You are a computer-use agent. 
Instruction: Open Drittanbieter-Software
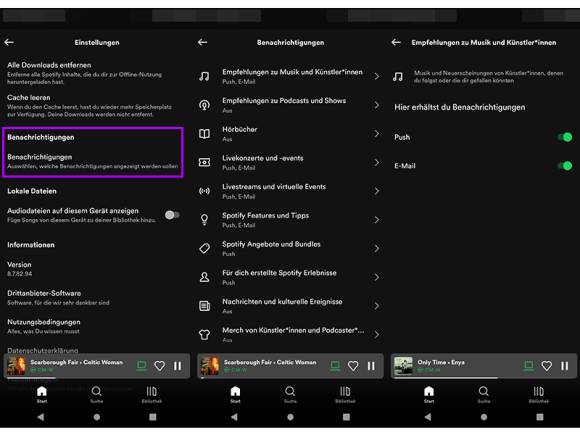pos(92,297)
